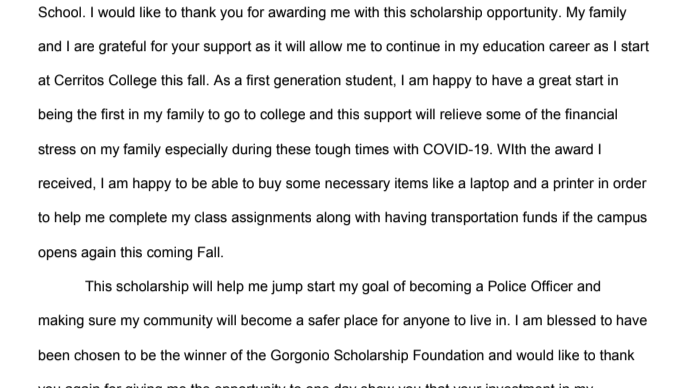Viewport: 687px width, 388px height.
Task: Click the word "School." at the top
Action: (x=62, y=12)
